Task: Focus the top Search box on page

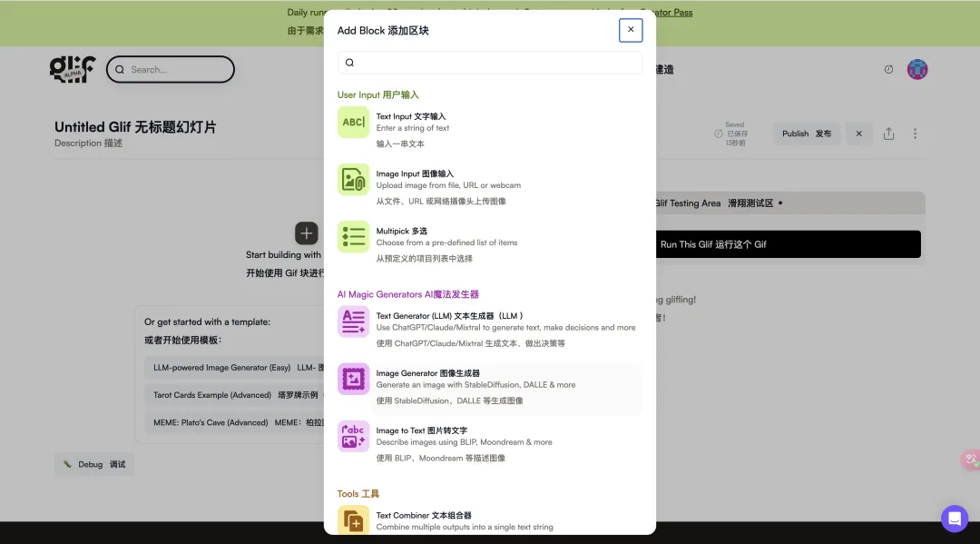Action: point(171,69)
